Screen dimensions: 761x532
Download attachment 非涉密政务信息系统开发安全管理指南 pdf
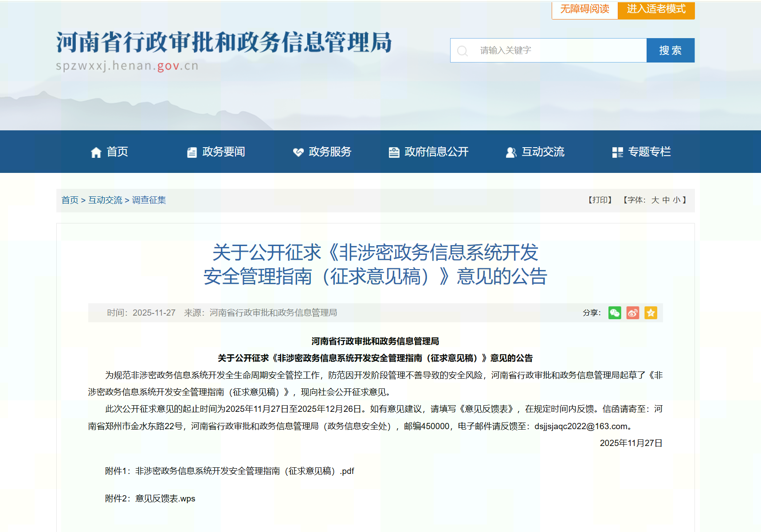[x=244, y=471]
